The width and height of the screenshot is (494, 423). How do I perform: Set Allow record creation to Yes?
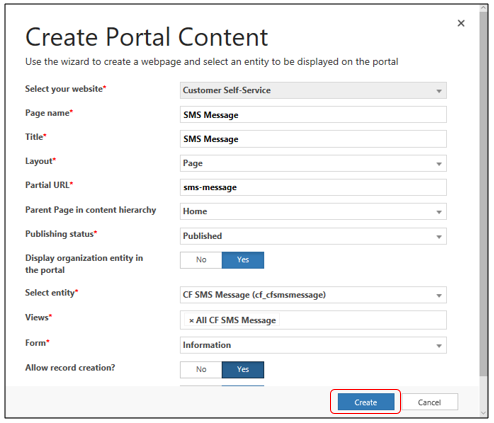243,369
